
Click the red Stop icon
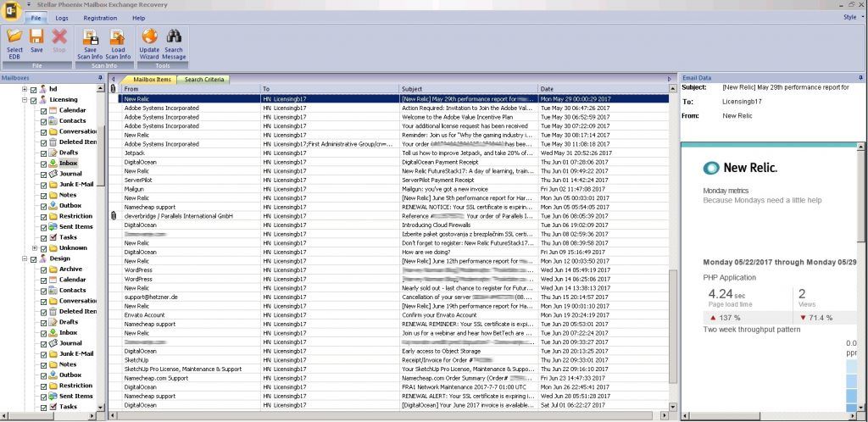pyautogui.click(x=59, y=37)
